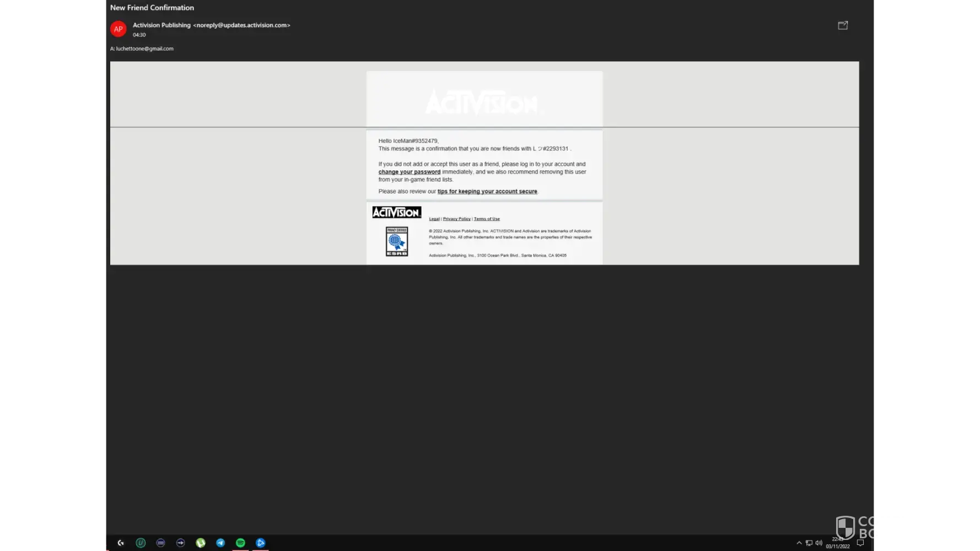The image size is (980, 551).
Task: Open the Privacy Policy footer link
Action: click(456, 219)
